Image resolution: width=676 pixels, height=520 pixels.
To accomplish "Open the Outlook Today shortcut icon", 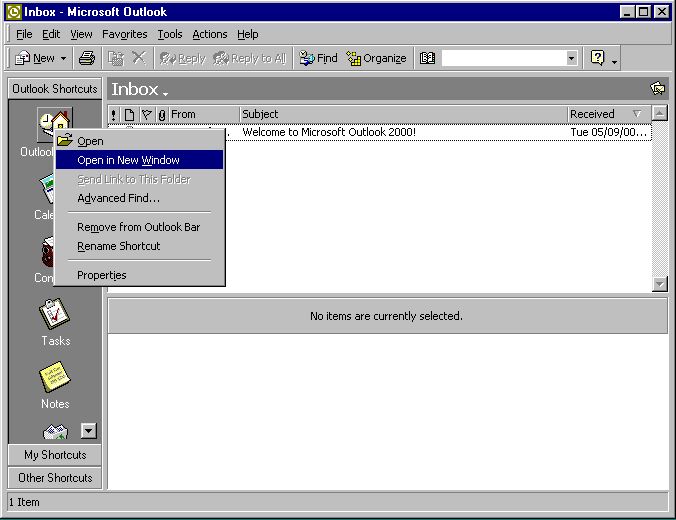I will coord(54,123).
